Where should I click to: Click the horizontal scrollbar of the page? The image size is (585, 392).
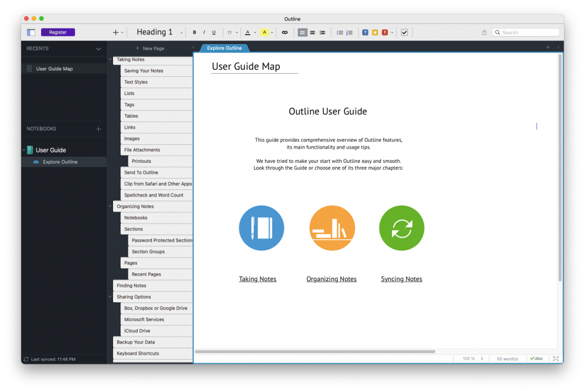(315, 351)
